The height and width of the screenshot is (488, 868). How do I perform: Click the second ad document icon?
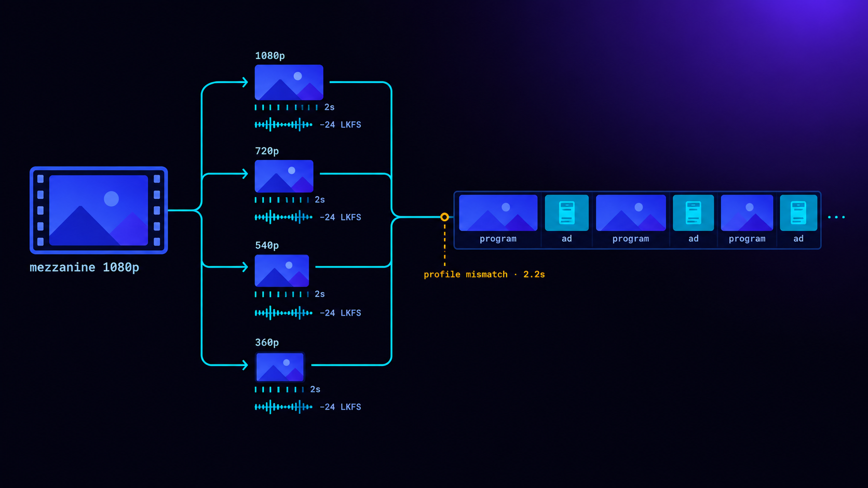pyautogui.click(x=694, y=213)
